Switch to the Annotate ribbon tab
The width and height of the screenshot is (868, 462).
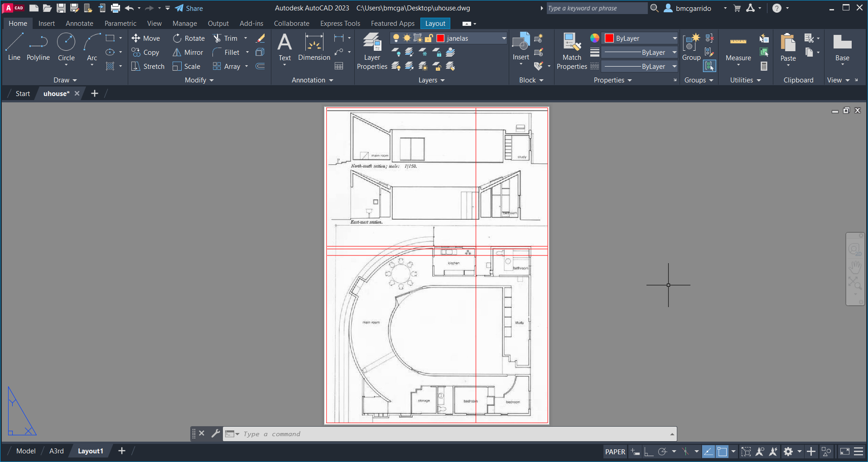click(x=79, y=24)
